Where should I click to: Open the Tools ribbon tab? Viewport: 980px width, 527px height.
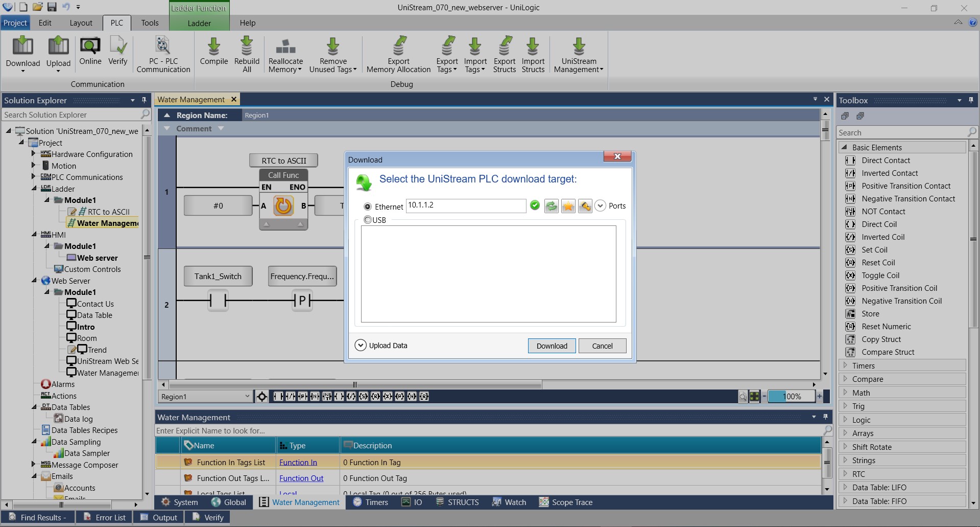150,23
